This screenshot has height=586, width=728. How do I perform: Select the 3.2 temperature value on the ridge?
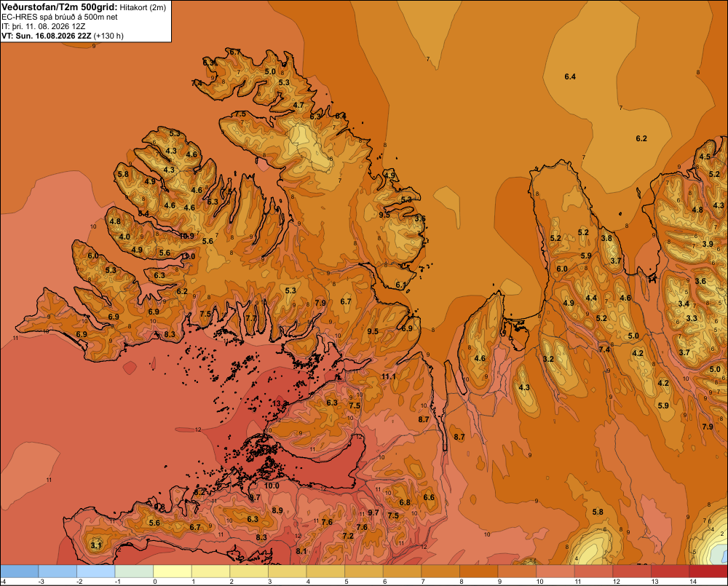(548, 359)
